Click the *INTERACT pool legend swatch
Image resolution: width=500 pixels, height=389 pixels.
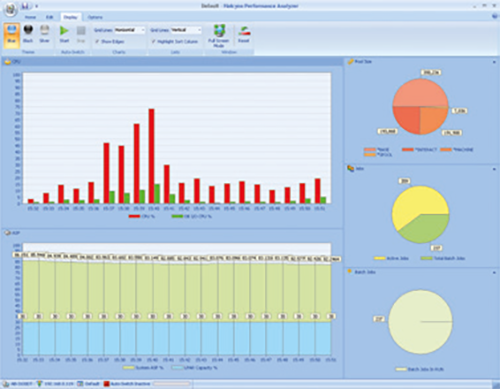[x=408, y=150]
